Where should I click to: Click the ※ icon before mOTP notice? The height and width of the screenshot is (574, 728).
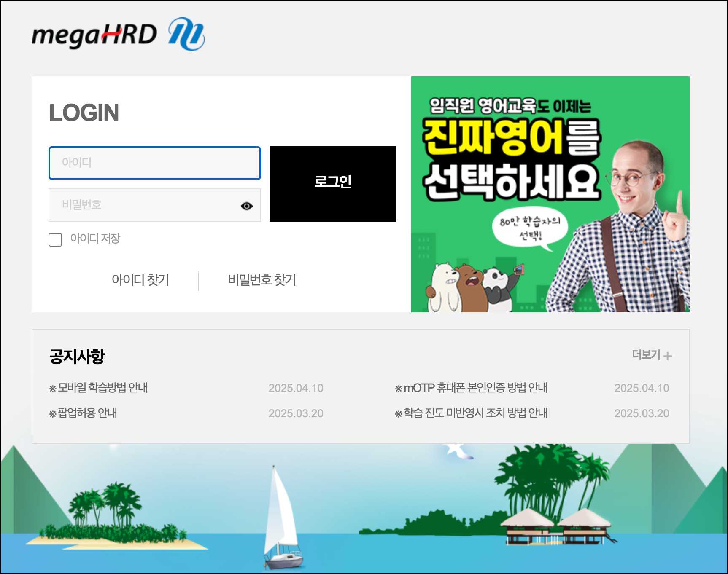coord(398,388)
